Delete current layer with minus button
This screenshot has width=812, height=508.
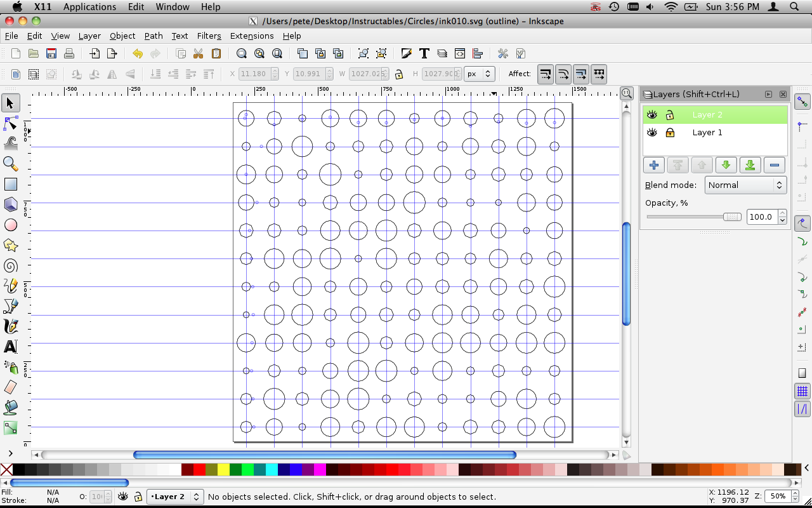(775, 165)
